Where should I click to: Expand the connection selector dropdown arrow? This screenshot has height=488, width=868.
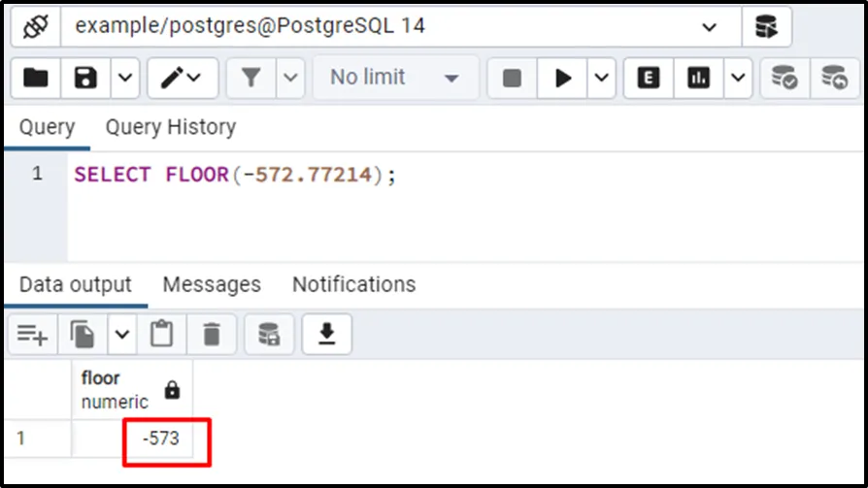709,27
